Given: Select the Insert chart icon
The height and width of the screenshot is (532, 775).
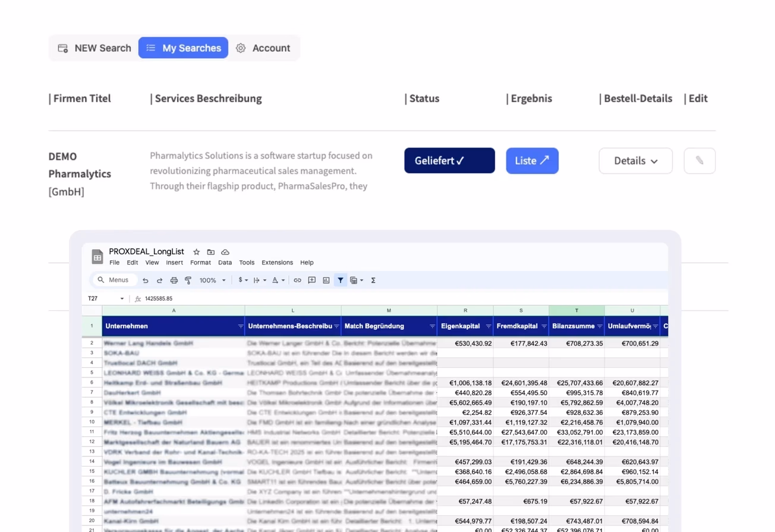Looking at the screenshot, I should (326, 280).
